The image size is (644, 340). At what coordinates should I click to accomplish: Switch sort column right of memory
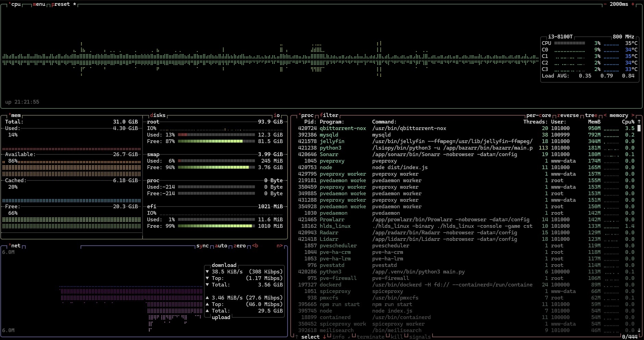(x=633, y=115)
